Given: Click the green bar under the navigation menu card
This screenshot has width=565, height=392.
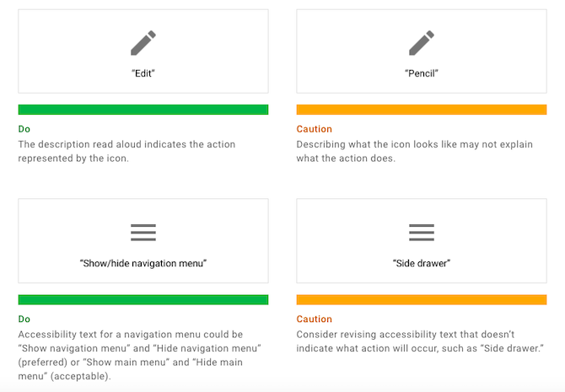Looking at the screenshot, I should (x=143, y=300).
